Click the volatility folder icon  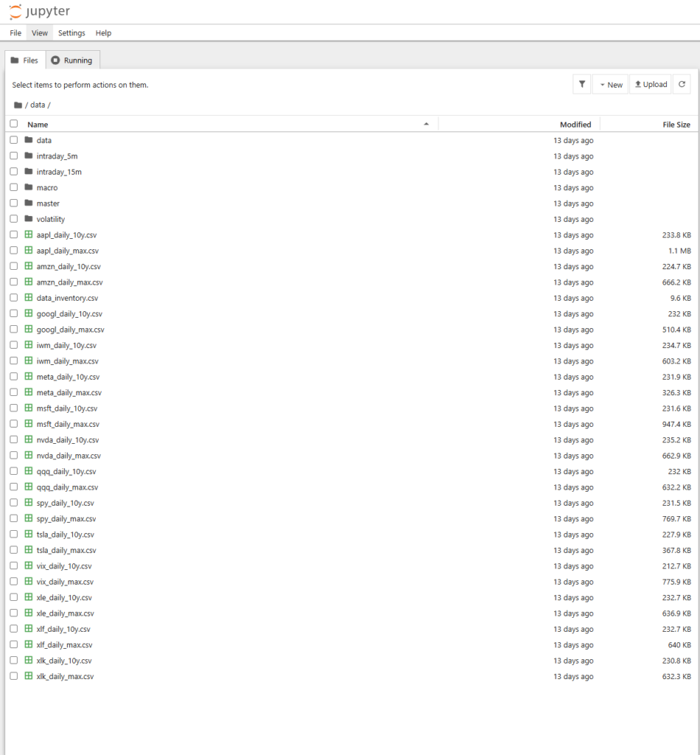(29, 218)
